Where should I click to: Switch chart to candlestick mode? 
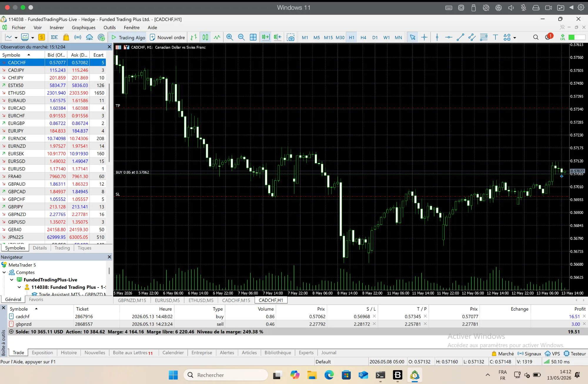205,37
